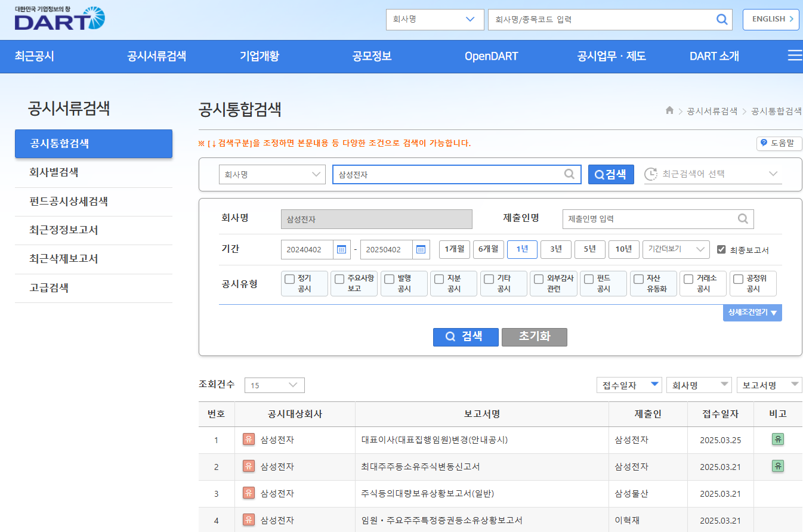Viewport: 803px width, 532px height.
Task: Click the top header search magnifier icon
Action: pos(722,19)
